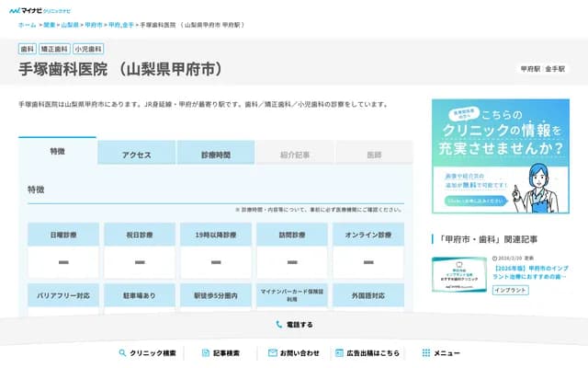Go to ホーム in the breadcrumb
This screenshot has height=368, width=588.
(x=27, y=25)
